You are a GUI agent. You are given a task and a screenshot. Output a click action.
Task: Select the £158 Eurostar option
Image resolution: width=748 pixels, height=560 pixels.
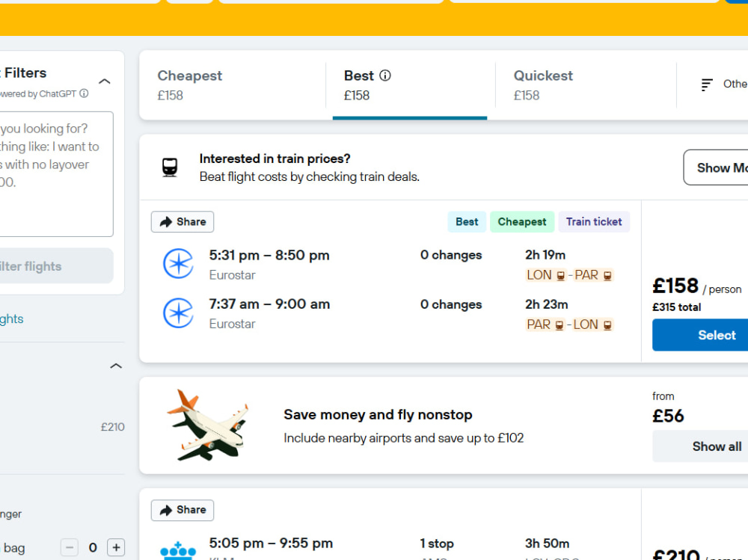(x=700, y=335)
